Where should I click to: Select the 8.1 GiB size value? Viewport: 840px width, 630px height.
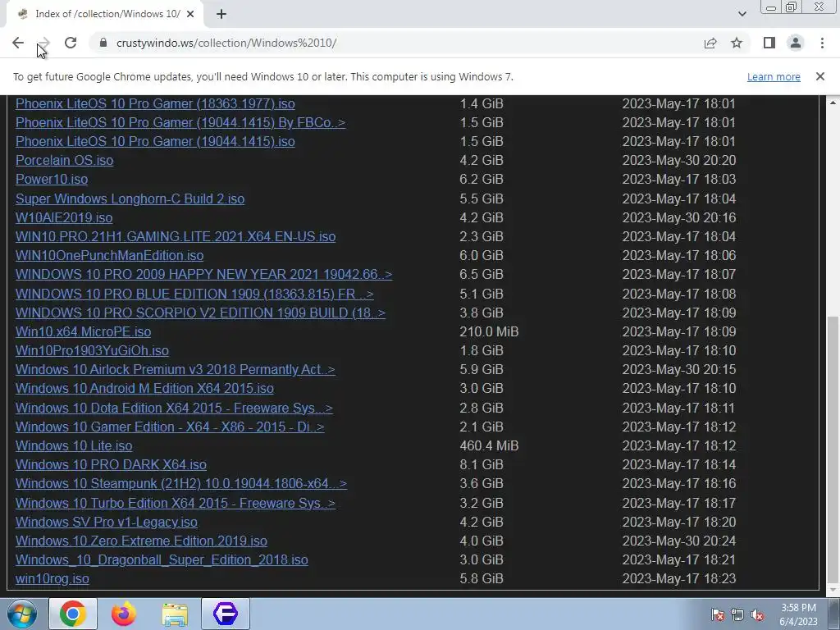tap(481, 464)
